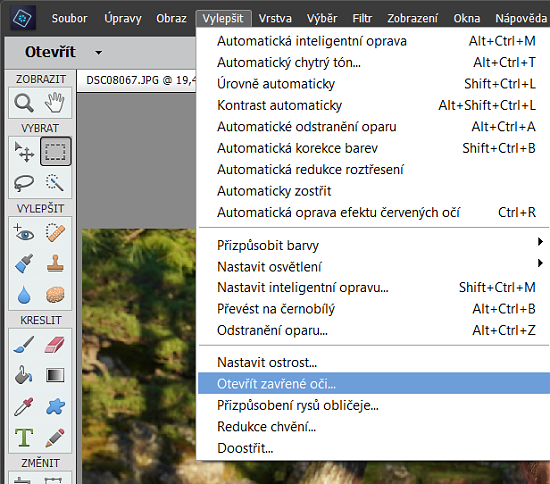Viewport: 550px width, 484px height.
Task: Pick the Eyedropper color picker tool
Action: 24,406
